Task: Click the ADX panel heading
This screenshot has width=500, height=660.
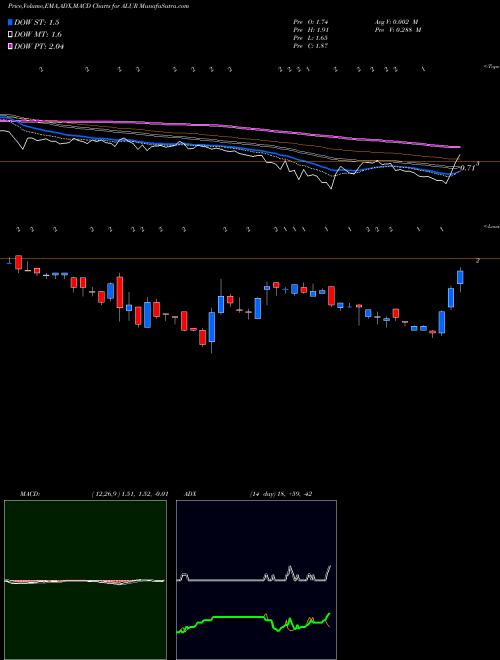Action: [191, 494]
